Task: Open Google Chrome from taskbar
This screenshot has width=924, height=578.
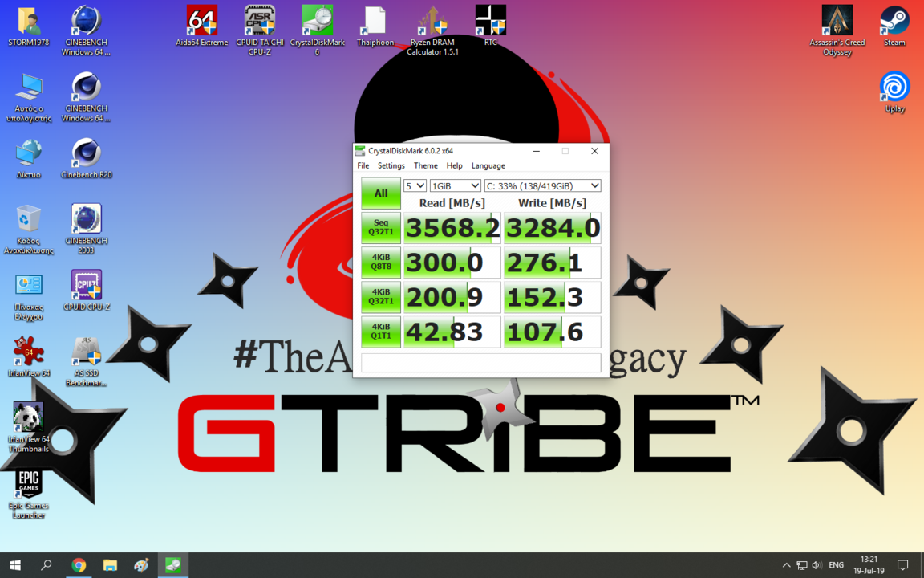Action: point(79,565)
